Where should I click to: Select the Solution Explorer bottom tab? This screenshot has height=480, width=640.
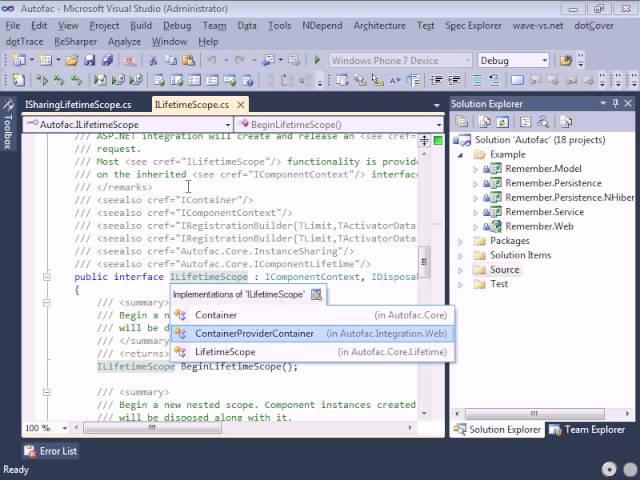[x=498, y=429]
